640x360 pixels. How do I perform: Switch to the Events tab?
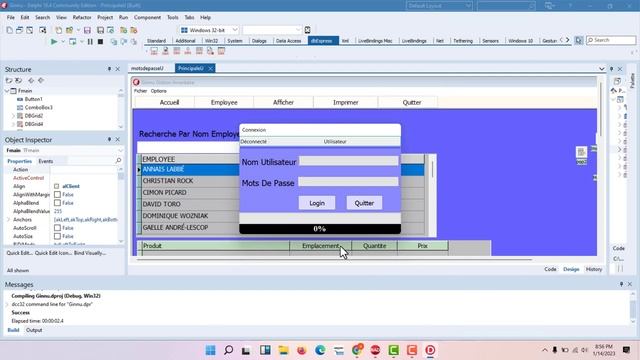pos(46,161)
